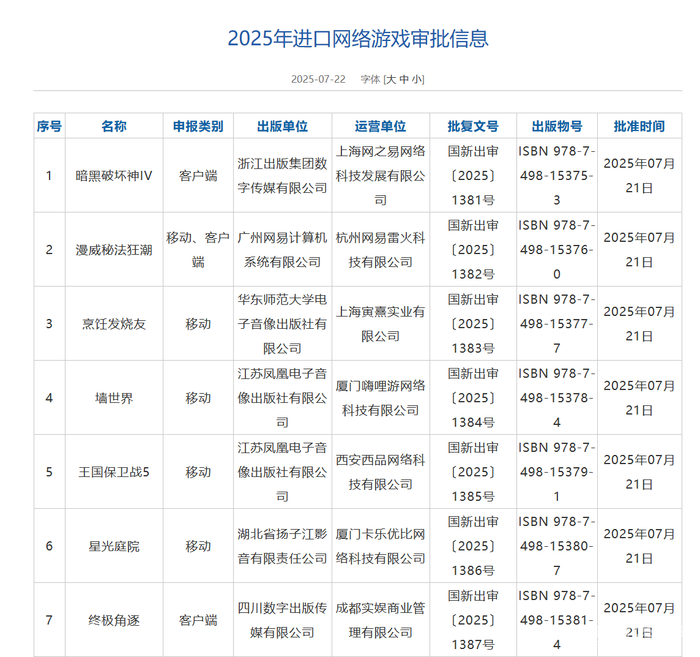Click ISBN 978-7-498-15379-1 cell
This screenshot has width=700, height=657.
click(557, 472)
